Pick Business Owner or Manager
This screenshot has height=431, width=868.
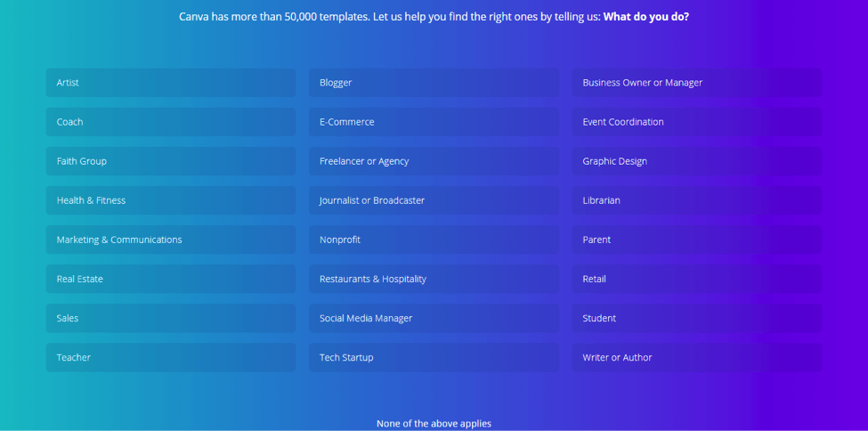(697, 83)
